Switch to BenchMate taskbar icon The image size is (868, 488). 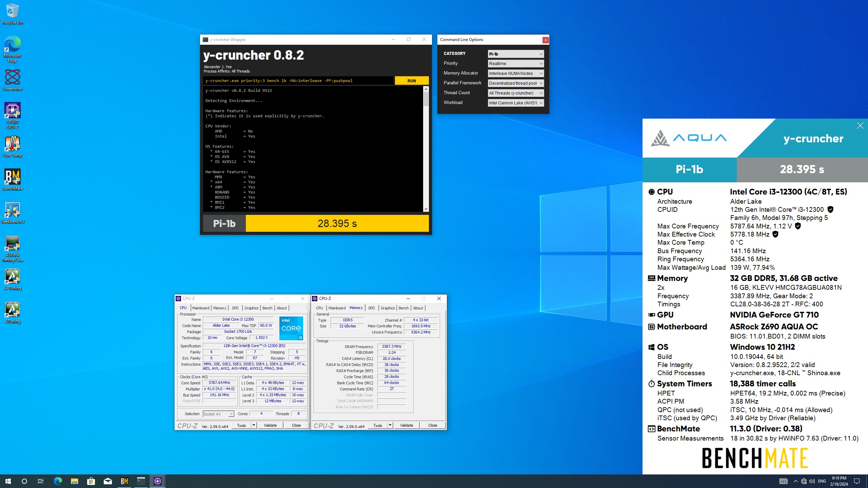point(124,481)
